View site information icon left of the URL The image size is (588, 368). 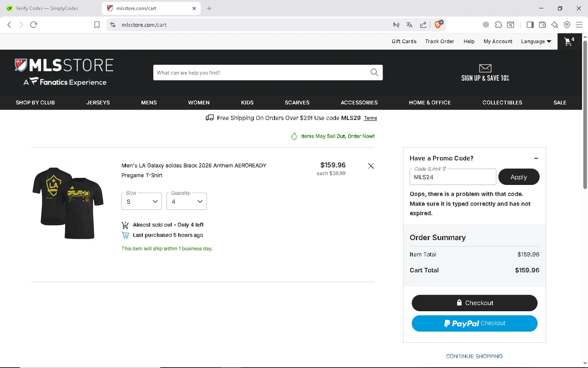pos(113,25)
